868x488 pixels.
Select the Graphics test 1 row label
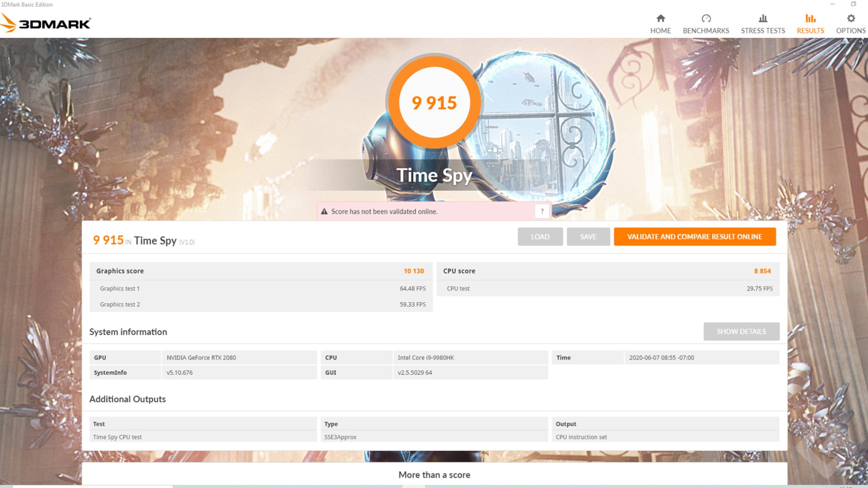pyautogui.click(x=120, y=288)
